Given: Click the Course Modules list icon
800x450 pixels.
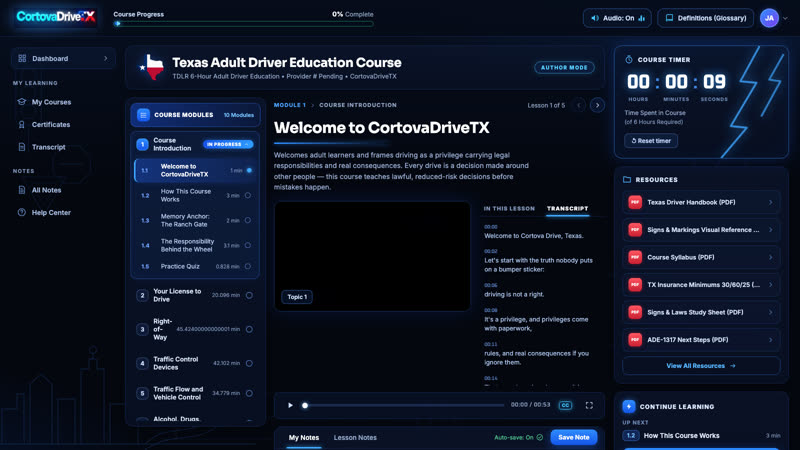Looking at the screenshot, I should [x=143, y=115].
